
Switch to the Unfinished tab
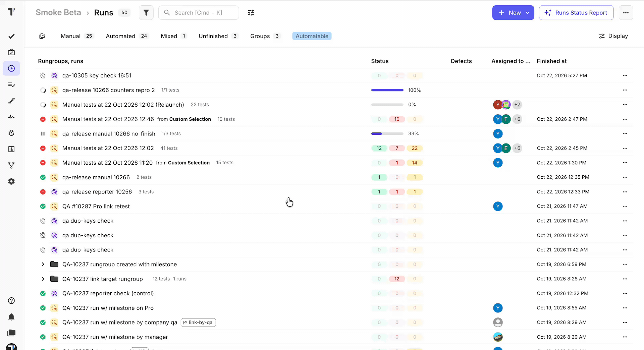coord(218,36)
